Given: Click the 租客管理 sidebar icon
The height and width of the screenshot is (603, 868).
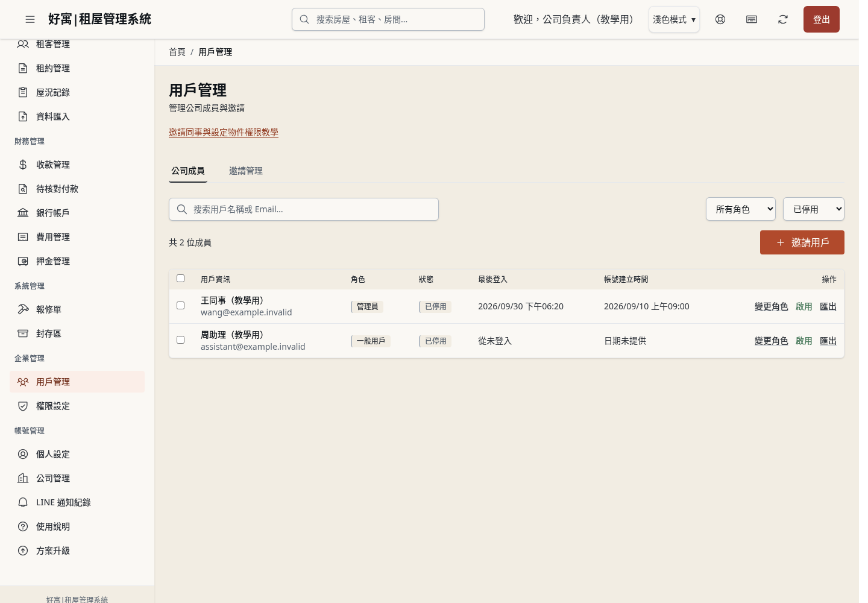Looking at the screenshot, I should [x=23, y=44].
